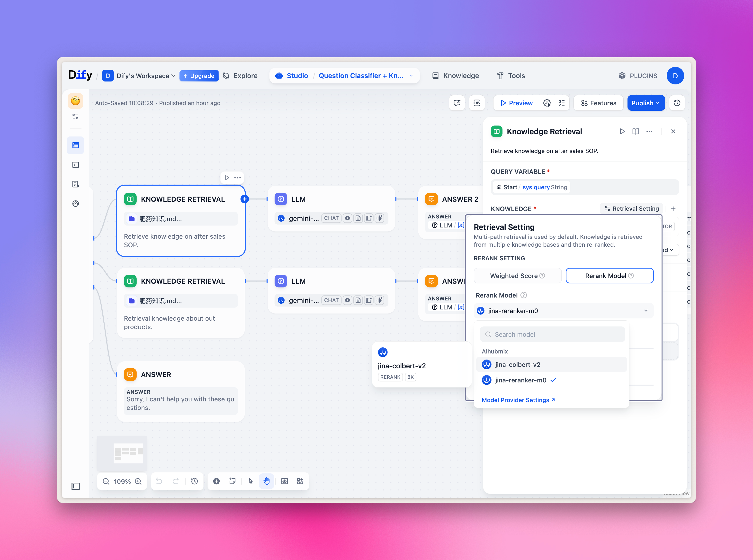Open the logs icon in left sidebar

76,184
